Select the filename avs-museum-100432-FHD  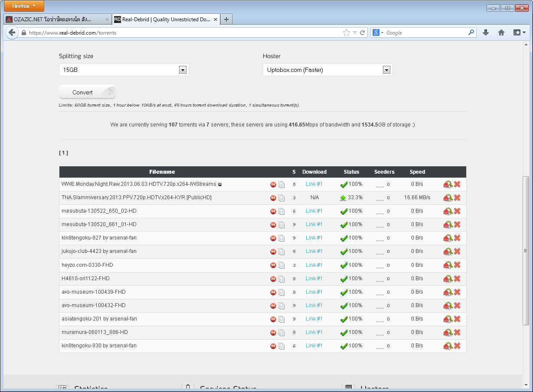[x=94, y=305]
